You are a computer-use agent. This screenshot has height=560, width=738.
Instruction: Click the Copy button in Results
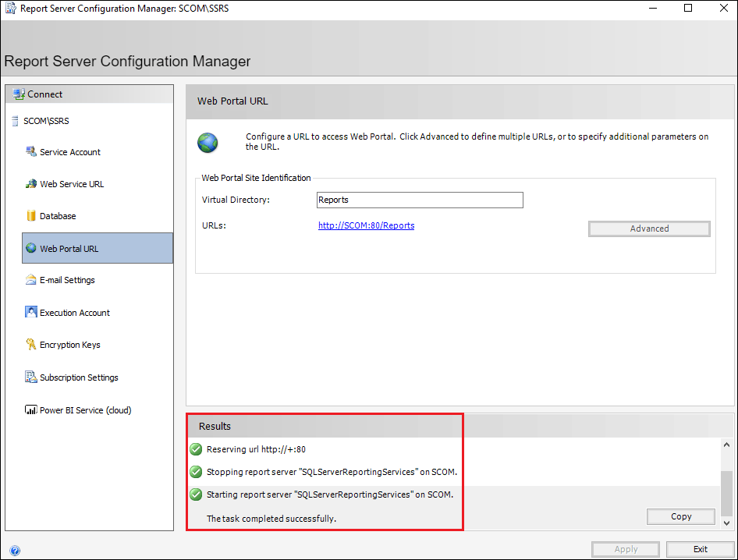[x=681, y=516]
